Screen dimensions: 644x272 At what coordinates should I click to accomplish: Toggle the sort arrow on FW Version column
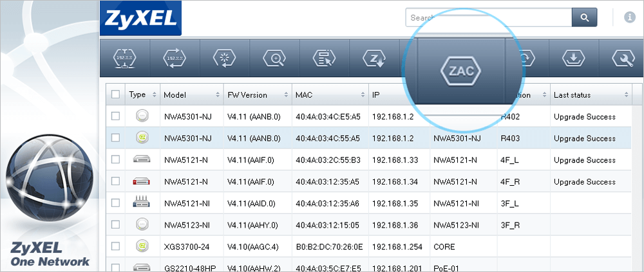(287, 95)
